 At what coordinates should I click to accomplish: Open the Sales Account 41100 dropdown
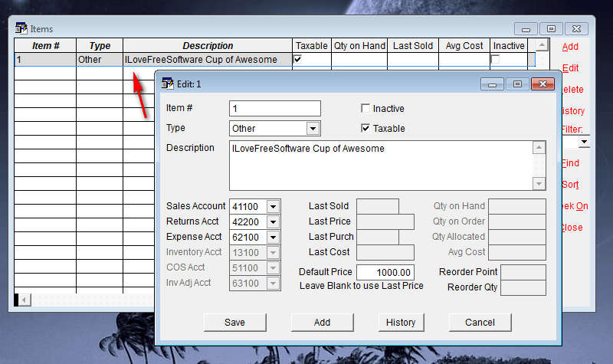click(274, 206)
